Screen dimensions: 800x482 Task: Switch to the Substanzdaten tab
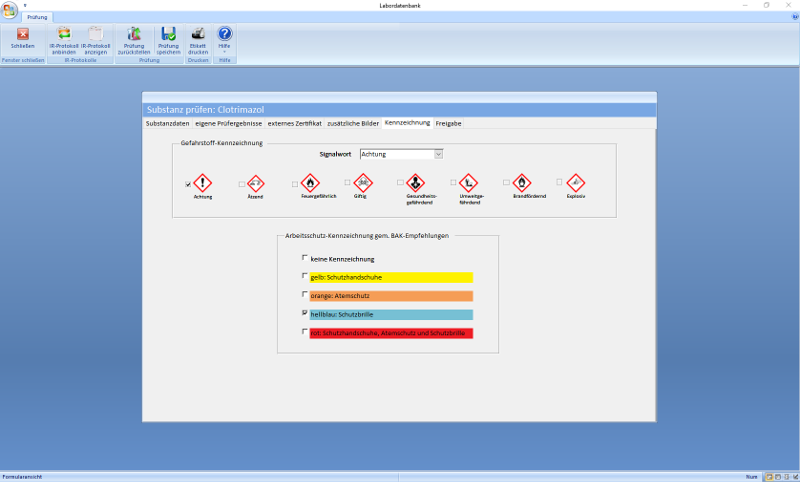point(167,123)
